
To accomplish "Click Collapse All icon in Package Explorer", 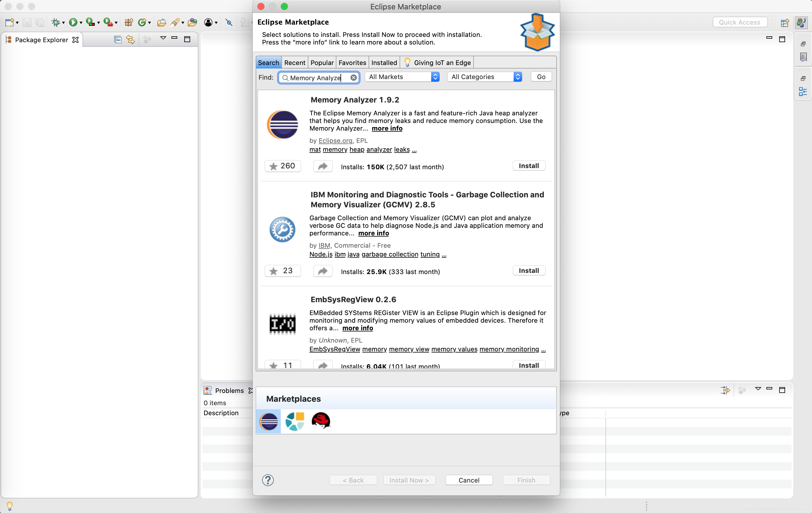I will coord(118,40).
